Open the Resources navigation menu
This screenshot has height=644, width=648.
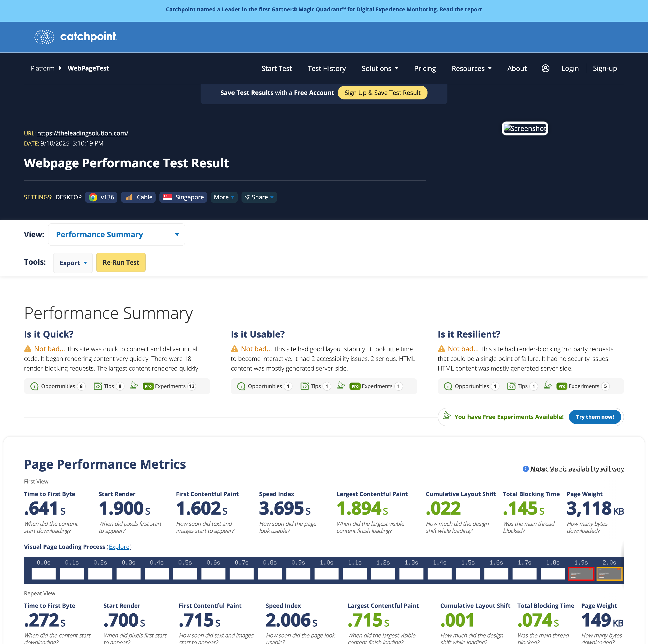471,68
